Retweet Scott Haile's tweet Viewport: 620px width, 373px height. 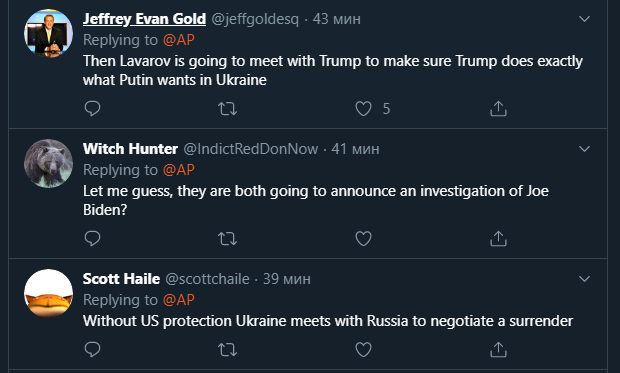tap(228, 350)
